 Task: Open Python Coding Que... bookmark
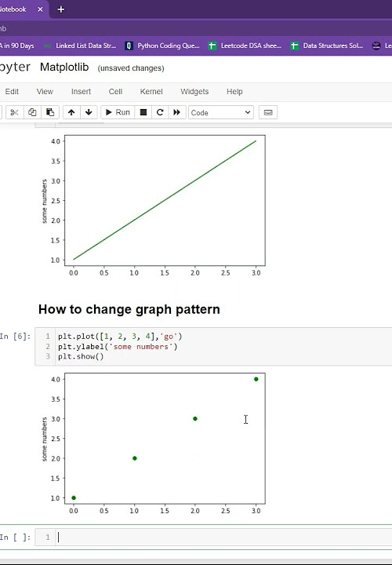pyautogui.click(x=162, y=46)
